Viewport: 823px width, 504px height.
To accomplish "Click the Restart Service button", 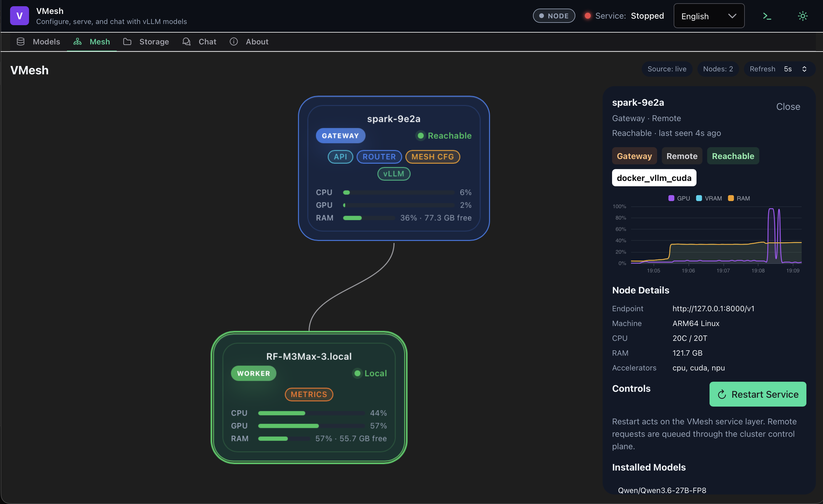I will coord(758,394).
